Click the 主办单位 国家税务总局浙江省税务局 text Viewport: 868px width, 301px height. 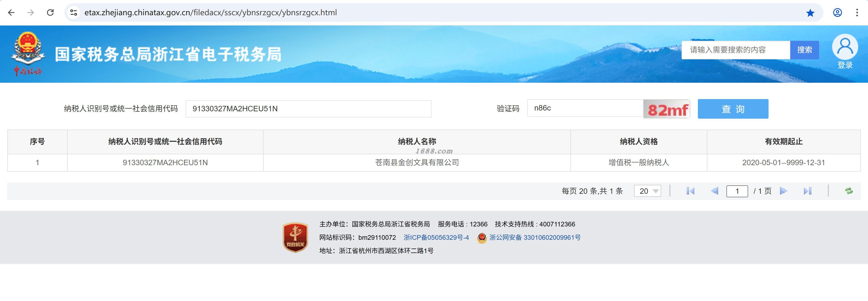coord(374,225)
